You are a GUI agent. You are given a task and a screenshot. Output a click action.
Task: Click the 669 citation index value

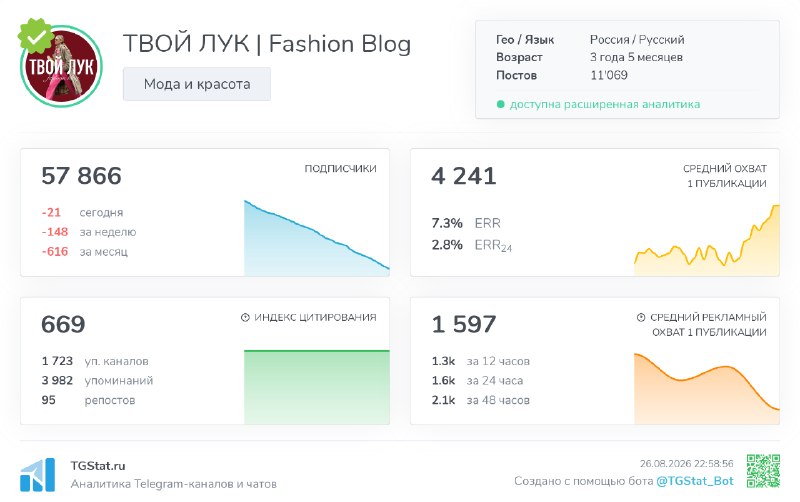tap(63, 324)
